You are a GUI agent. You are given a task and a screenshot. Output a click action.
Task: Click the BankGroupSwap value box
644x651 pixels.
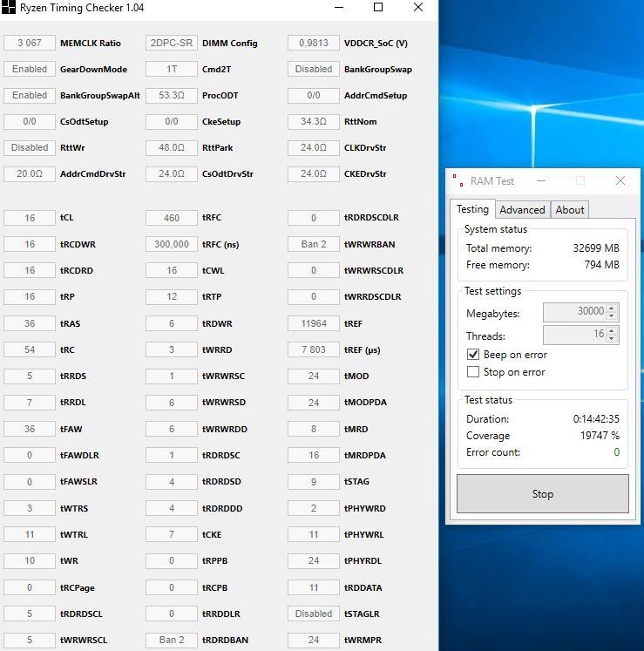pyautogui.click(x=314, y=69)
